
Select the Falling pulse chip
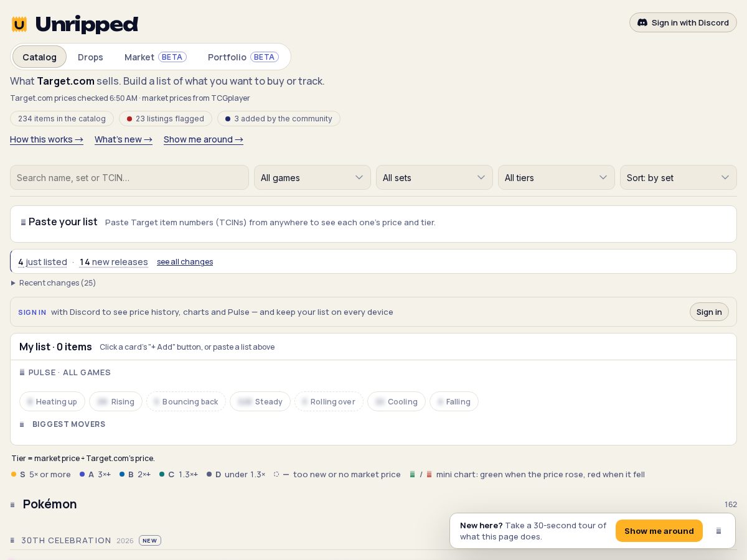(x=454, y=401)
